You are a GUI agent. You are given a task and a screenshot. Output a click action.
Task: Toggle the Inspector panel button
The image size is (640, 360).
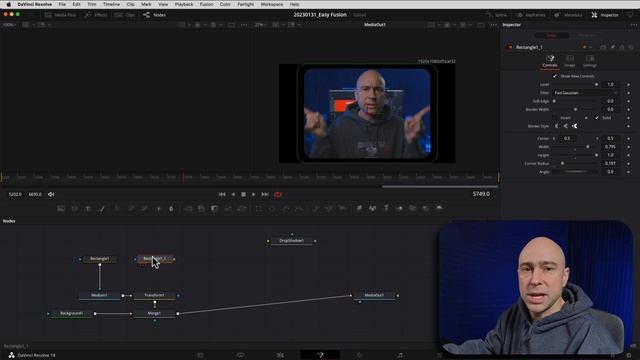(x=605, y=15)
